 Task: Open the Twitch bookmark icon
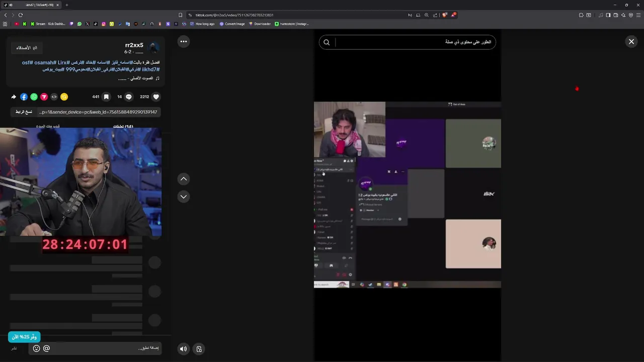pyautogui.click(x=71, y=24)
